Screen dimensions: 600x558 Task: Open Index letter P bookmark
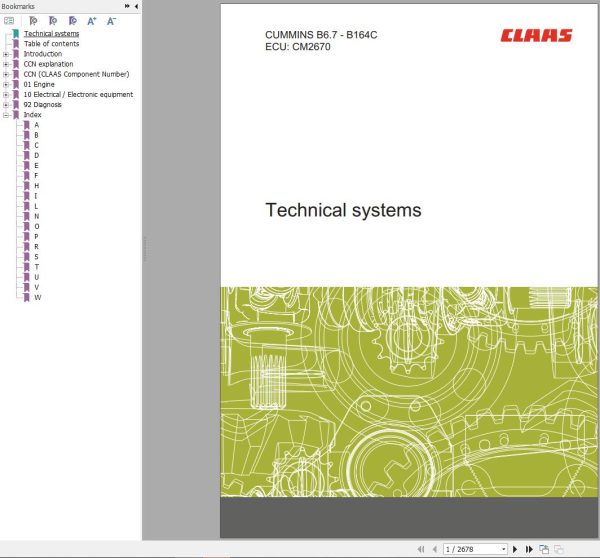point(36,237)
